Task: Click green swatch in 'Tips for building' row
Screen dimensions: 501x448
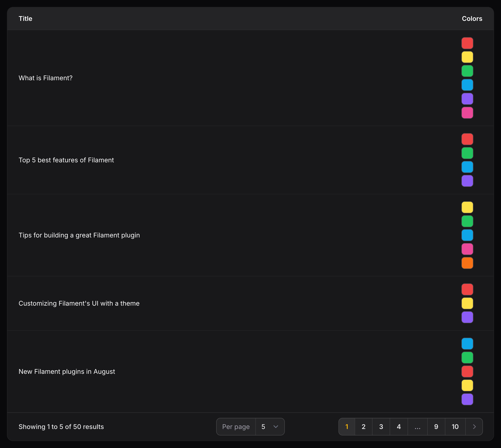Action: pos(467,221)
